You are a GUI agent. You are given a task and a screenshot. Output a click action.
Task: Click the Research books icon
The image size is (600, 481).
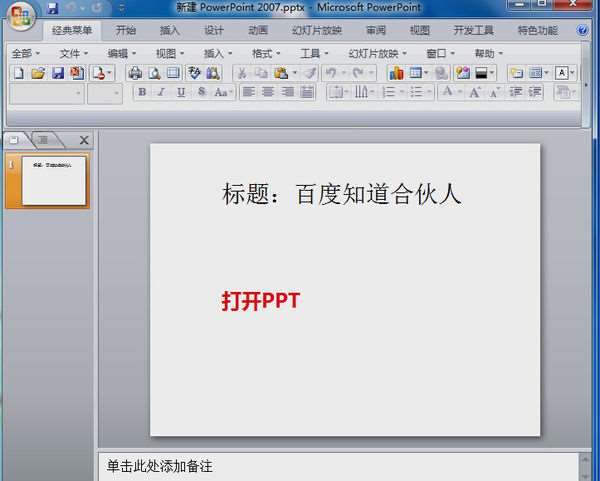click(213, 73)
